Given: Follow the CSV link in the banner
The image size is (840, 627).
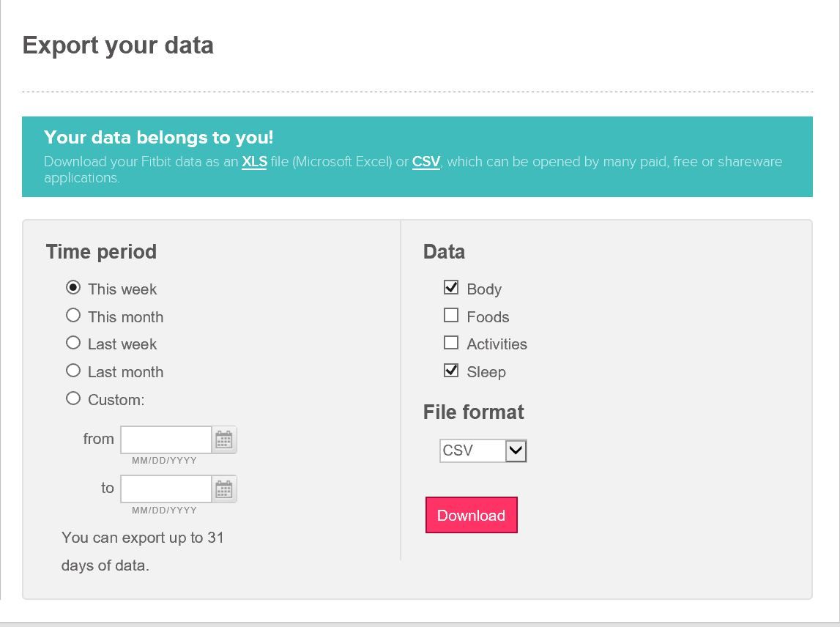Looking at the screenshot, I should pos(425,162).
